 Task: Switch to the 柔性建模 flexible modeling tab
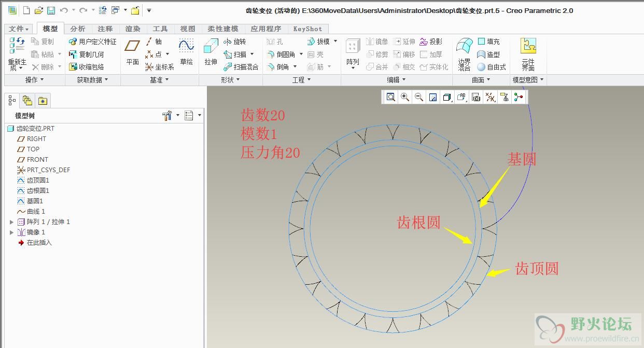pyautogui.click(x=223, y=29)
